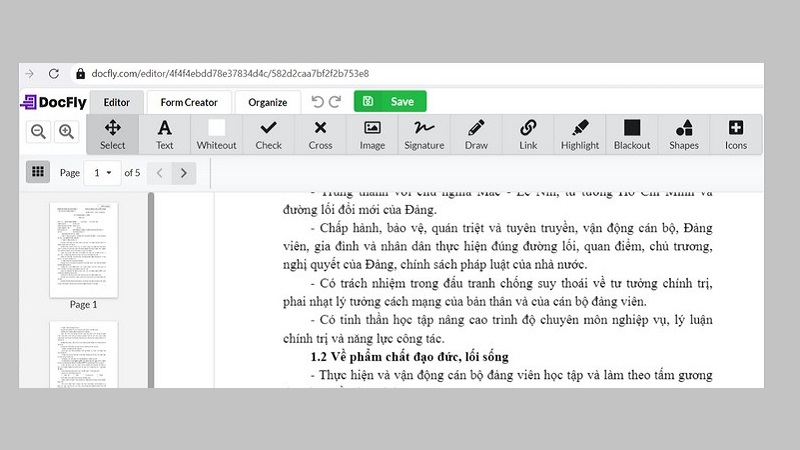Click line 'chính trị và năng lực công tác.'
The height and width of the screenshot is (450, 800).
tap(364, 338)
